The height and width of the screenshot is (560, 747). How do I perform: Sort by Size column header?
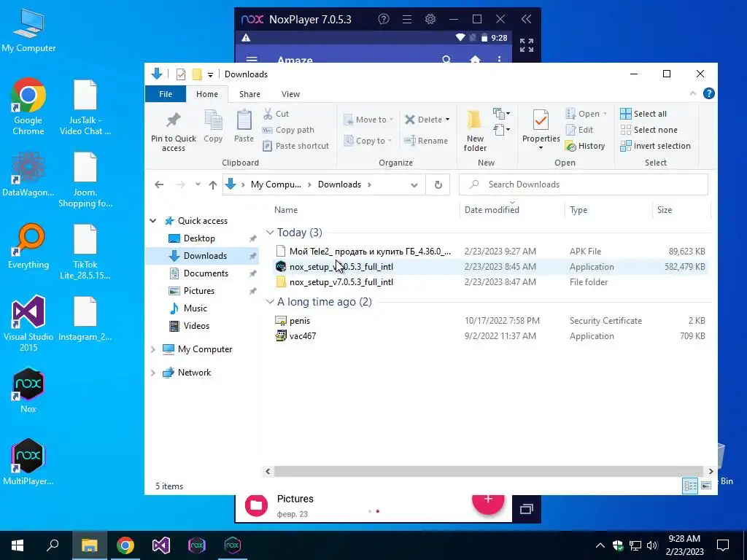pyautogui.click(x=681, y=209)
